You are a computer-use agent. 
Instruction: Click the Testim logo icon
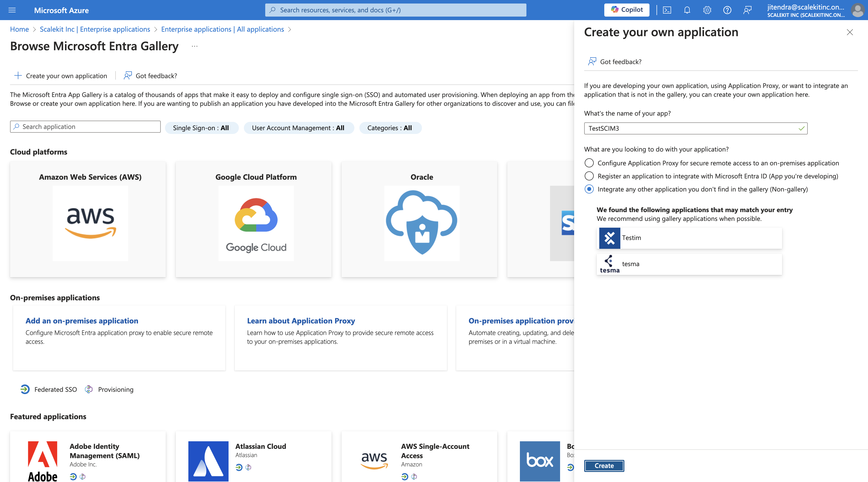[x=610, y=238]
